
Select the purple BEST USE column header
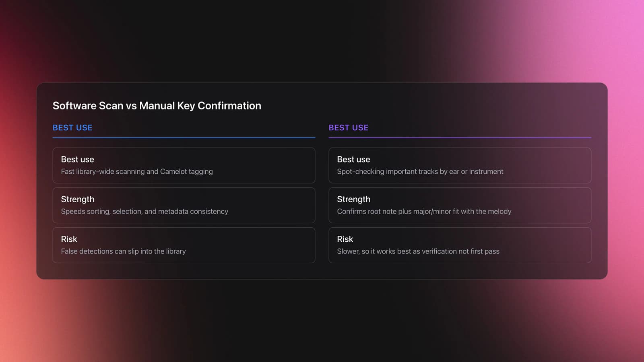click(349, 128)
